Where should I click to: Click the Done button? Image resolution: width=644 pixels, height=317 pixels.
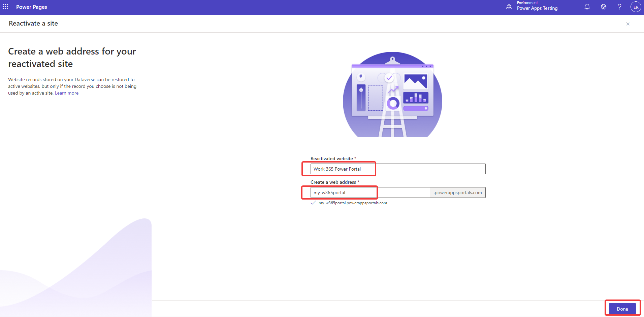(622, 309)
